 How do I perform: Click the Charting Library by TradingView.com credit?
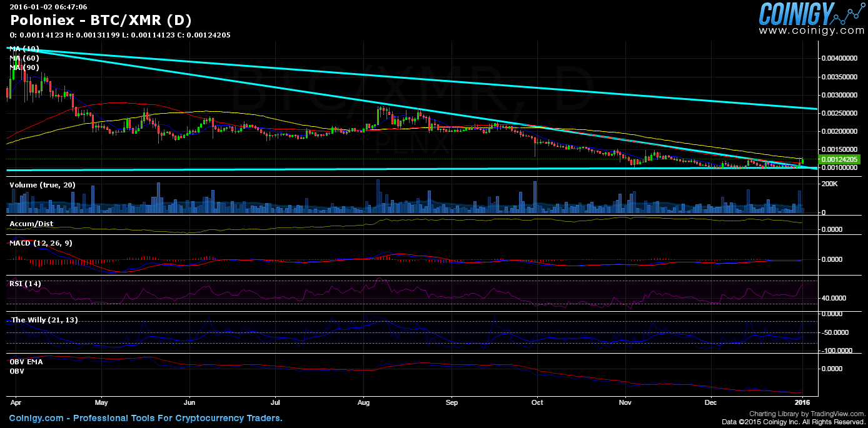tap(807, 414)
